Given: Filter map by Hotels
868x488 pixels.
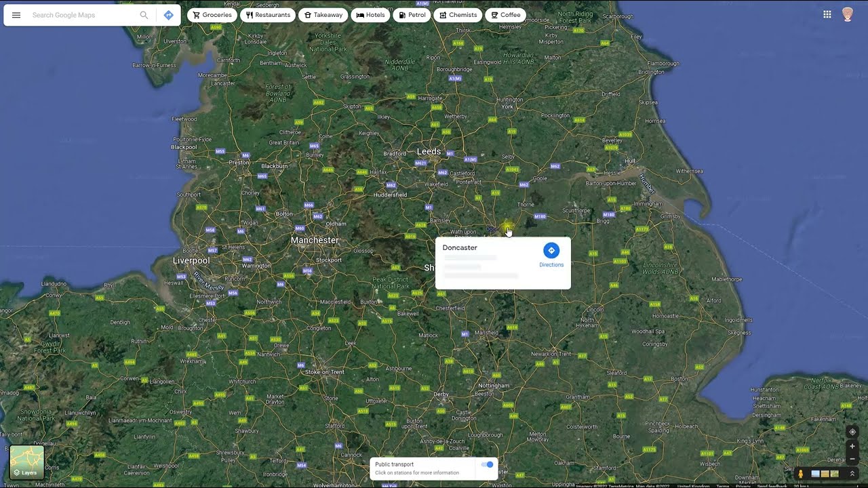Looking at the screenshot, I should click(370, 15).
